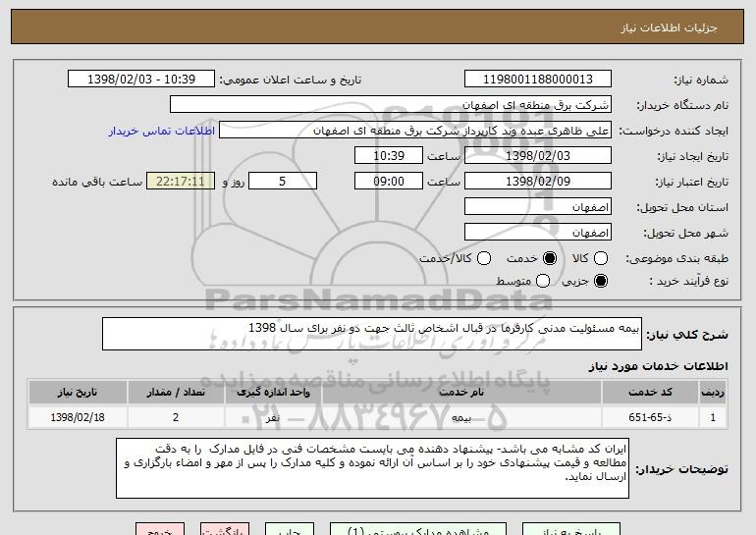
Task: Click the تعداد / مقدار column header
Action: (176, 392)
